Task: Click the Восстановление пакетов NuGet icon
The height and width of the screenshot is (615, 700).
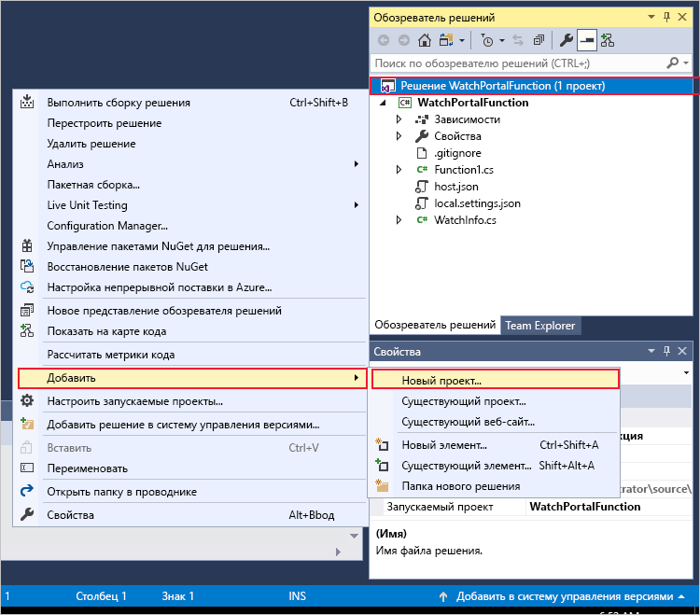Action: tap(27, 267)
